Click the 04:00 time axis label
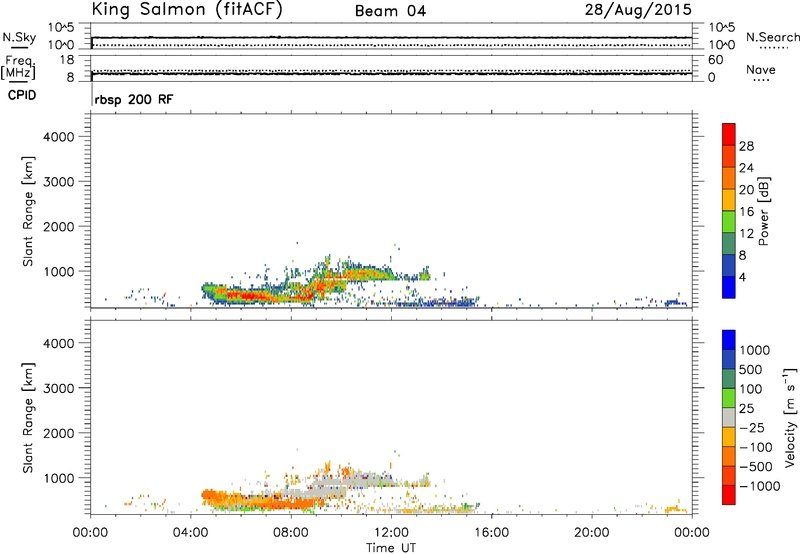Screen dimensions: 800x554 coord(190,533)
